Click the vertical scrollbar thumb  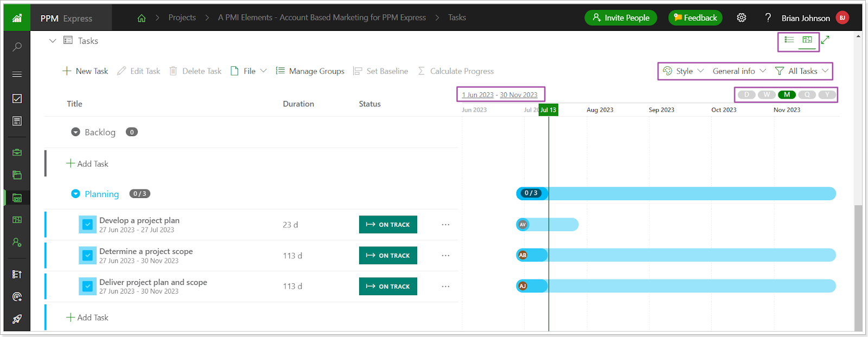pyautogui.click(x=858, y=268)
